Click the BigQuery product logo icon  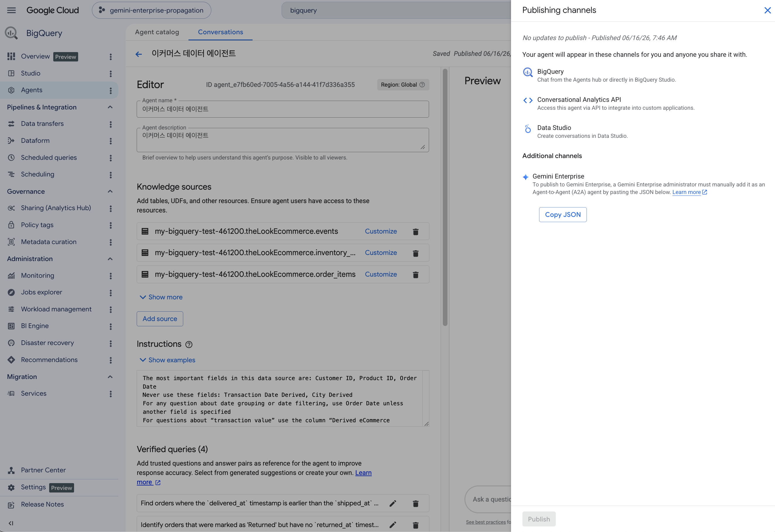[x=11, y=33]
